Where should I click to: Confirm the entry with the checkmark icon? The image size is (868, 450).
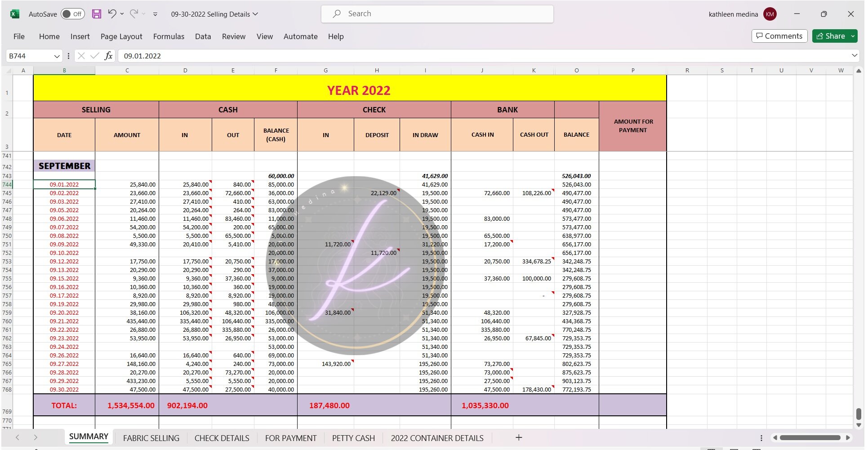point(94,56)
